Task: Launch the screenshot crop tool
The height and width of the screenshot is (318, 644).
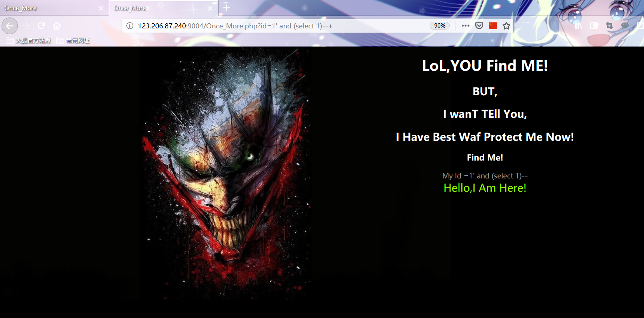Action: point(609,26)
